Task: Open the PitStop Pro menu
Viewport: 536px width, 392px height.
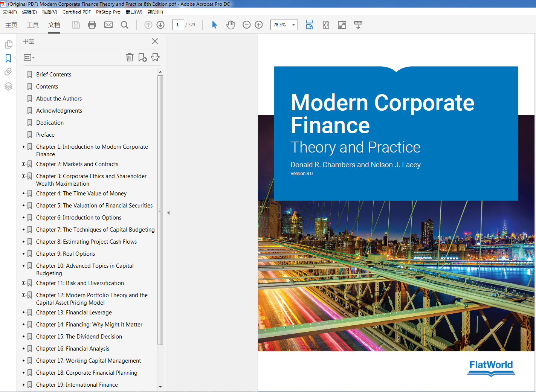Action: 108,12
